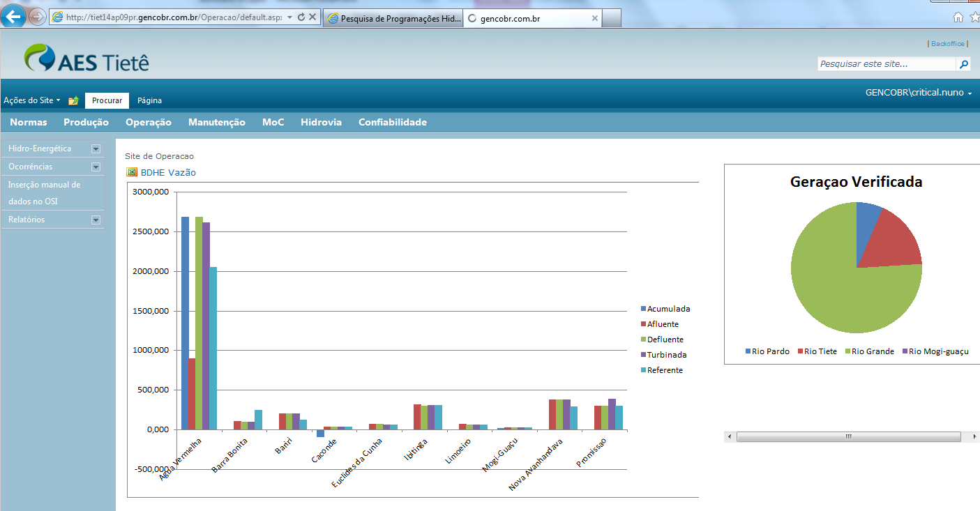Click the Turbinada legend entry
Image resolution: width=980 pixels, height=511 pixels.
coord(664,355)
